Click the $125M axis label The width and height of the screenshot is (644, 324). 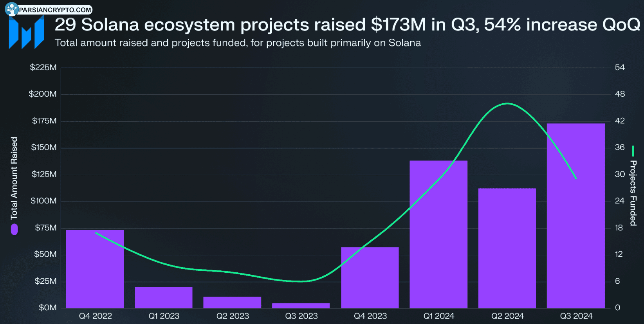(44, 174)
